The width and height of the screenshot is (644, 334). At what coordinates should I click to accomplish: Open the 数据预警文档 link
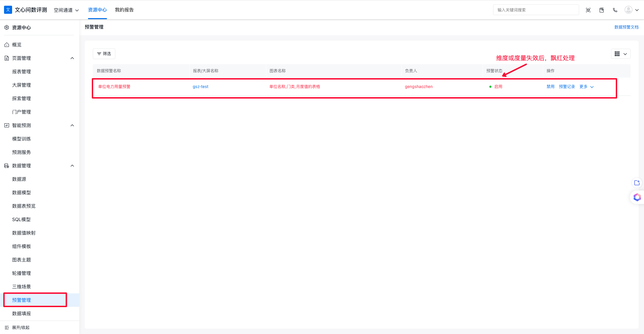point(627,27)
